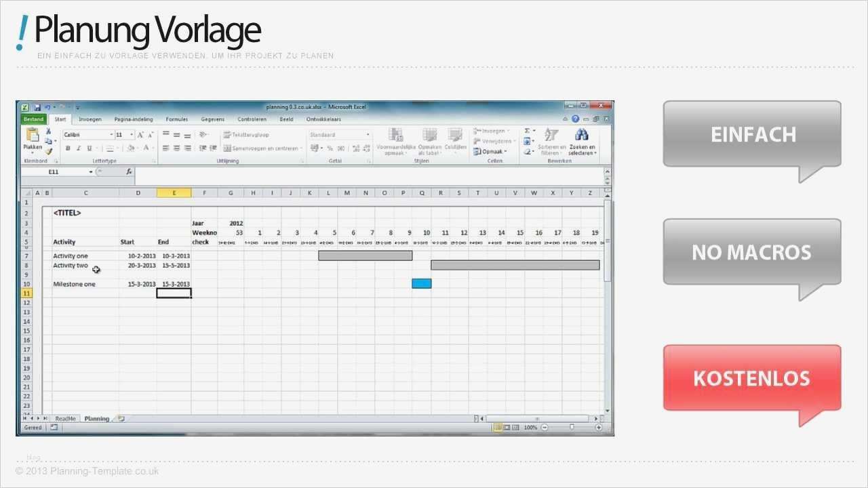Click the green Bestand button
Viewport: 868px width, 488px height.
click(x=31, y=118)
